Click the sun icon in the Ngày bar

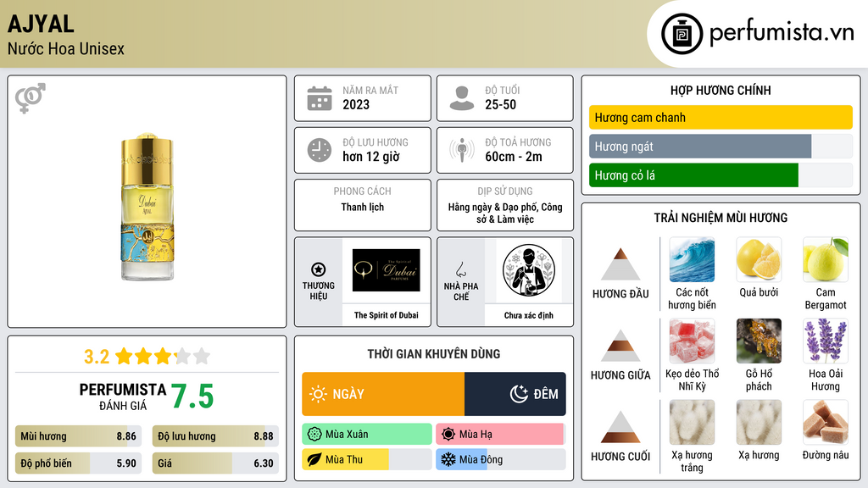tap(318, 394)
